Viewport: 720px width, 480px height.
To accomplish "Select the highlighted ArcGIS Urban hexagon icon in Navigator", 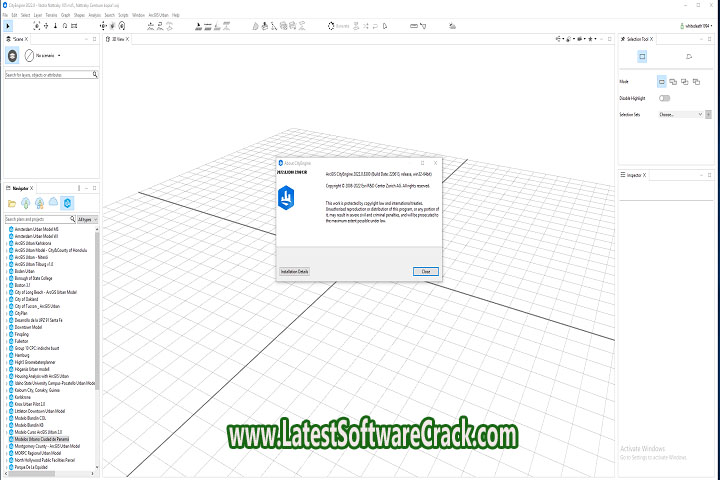I will point(67,203).
